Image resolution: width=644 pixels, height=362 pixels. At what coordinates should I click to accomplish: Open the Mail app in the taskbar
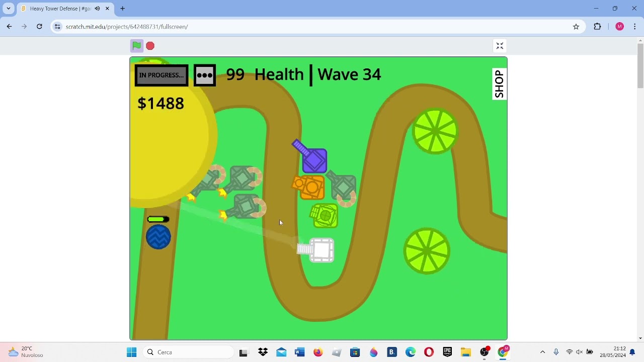[281, 352]
